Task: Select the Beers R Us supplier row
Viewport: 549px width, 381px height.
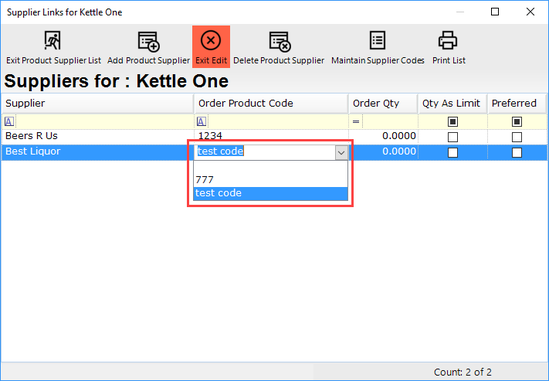Action: (273, 136)
